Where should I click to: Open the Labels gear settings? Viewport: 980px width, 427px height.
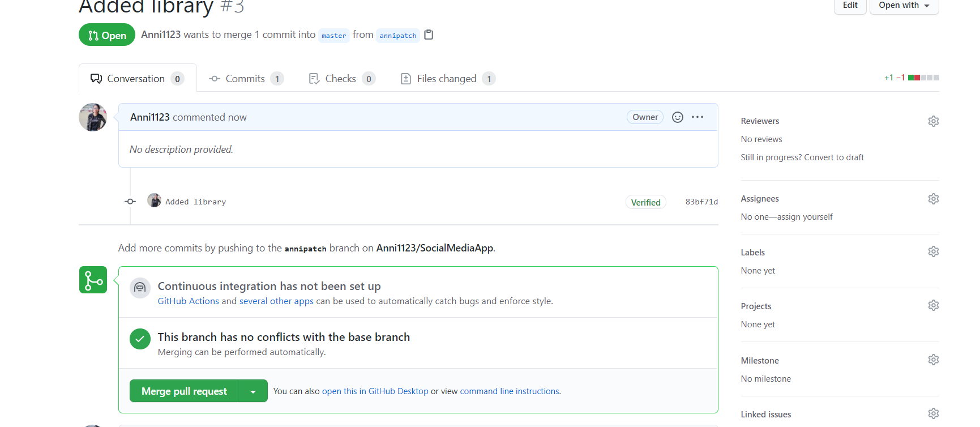pyautogui.click(x=934, y=251)
